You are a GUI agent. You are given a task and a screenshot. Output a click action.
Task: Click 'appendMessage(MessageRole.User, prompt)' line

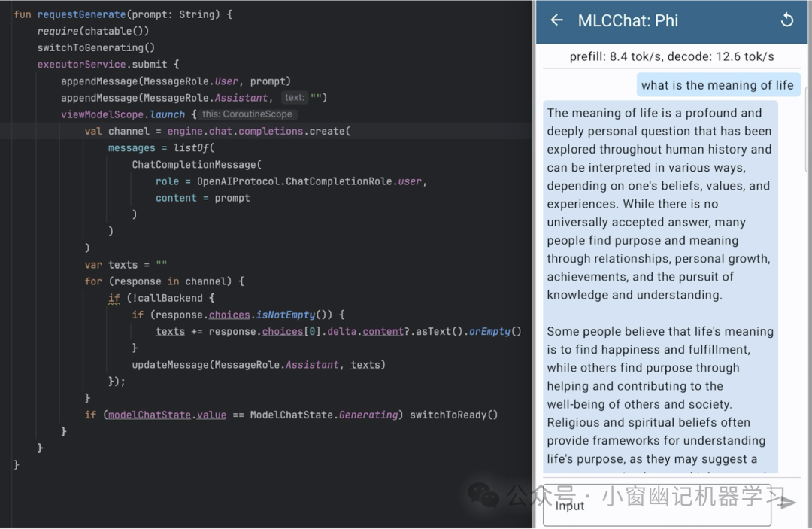175,81
